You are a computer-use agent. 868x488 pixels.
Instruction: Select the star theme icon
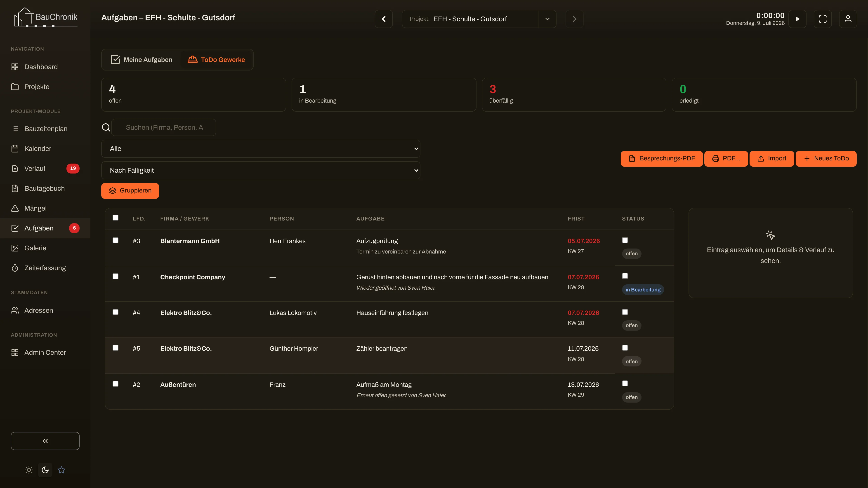pyautogui.click(x=61, y=470)
